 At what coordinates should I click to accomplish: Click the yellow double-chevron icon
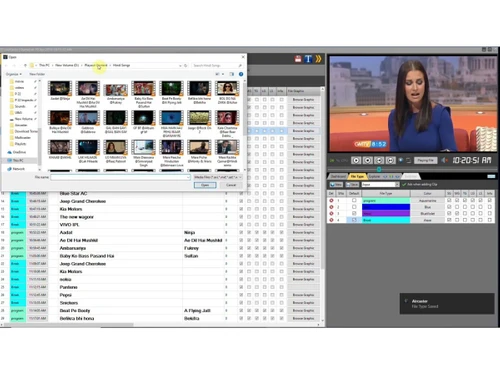click(x=318, y=59)
